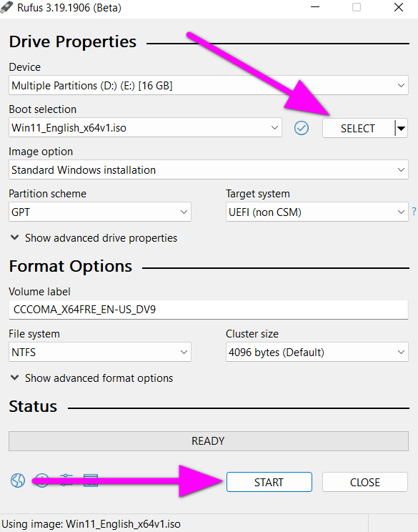
Task: Open the Image option dropdown
Action: coord(209,169)
